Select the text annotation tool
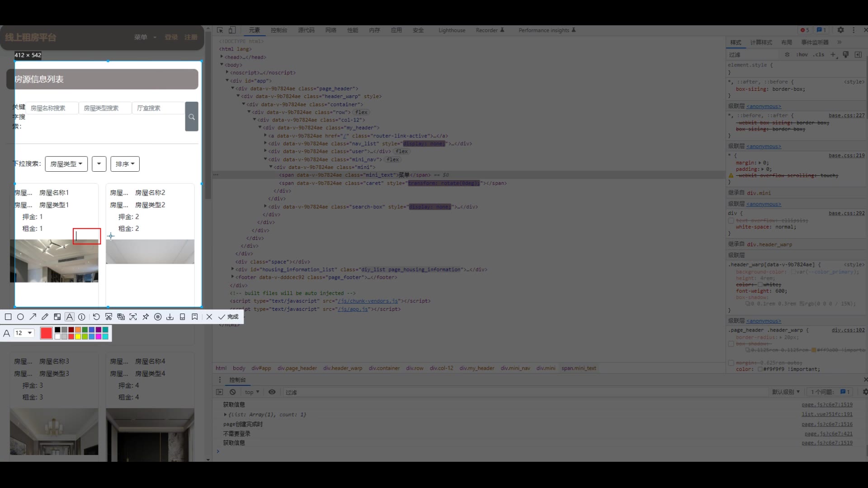868x488 pixels. 69,317
